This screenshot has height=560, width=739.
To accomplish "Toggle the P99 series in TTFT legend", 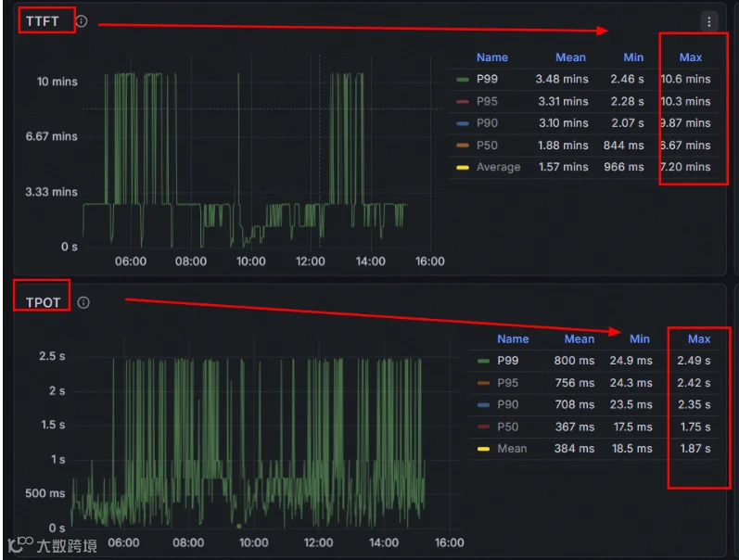I will coord(487,79).
